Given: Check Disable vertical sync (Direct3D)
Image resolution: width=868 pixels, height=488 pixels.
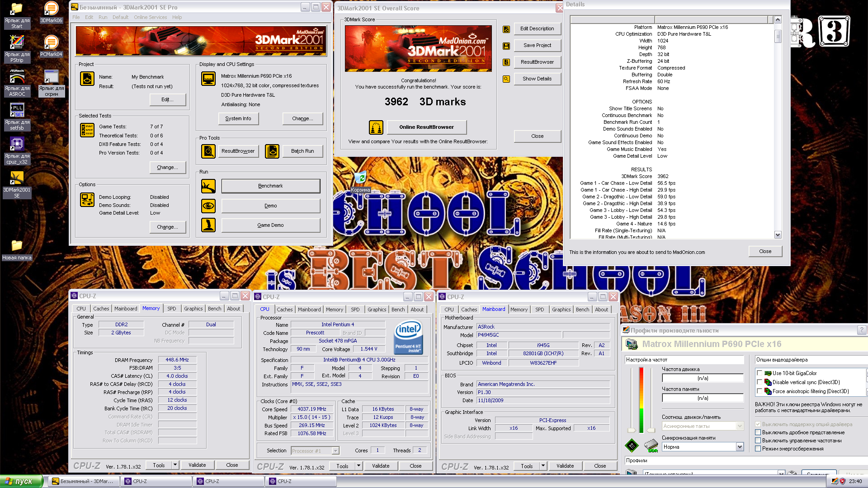Looking at the screenshot, I should tap(759, 382).
